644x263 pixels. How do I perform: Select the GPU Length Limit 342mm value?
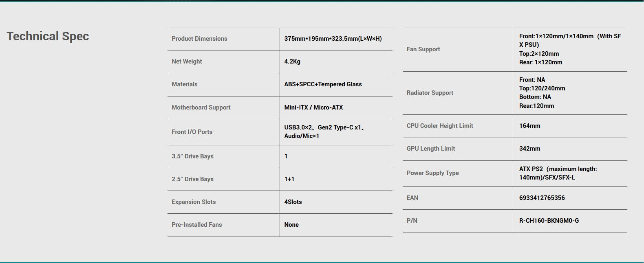(x=529, y=149)
